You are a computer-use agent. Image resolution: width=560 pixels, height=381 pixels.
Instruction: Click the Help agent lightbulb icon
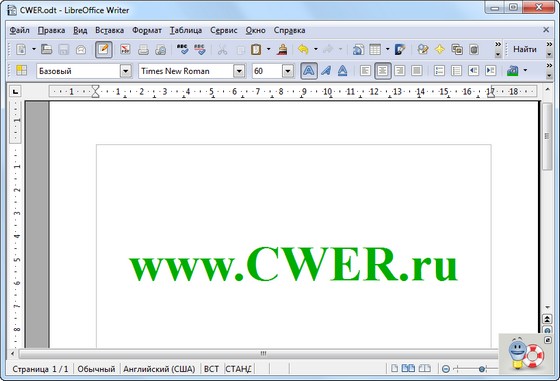click(x=516, y=354)
